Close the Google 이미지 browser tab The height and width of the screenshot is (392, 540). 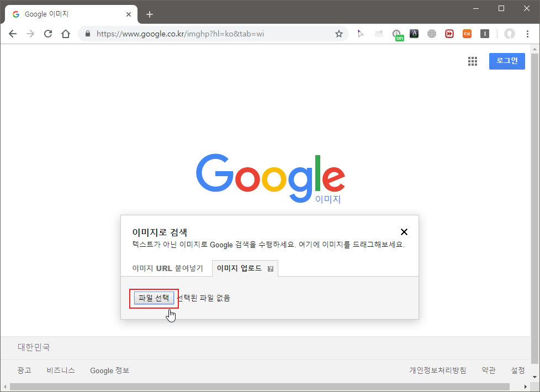[x=129, y=14]
